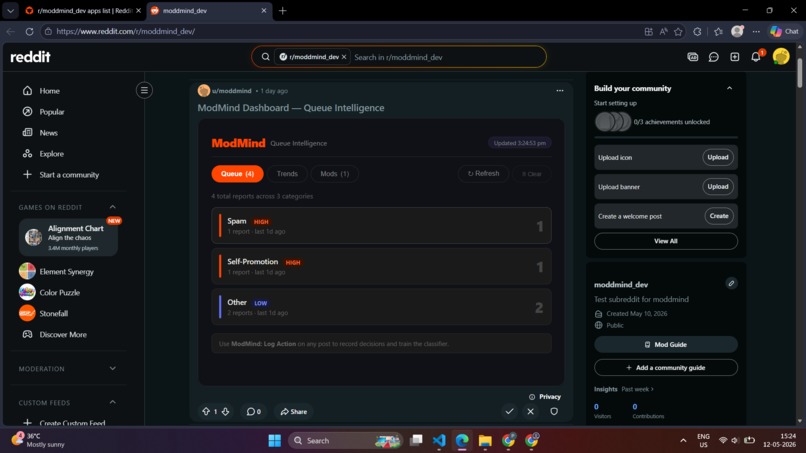Click View All achievements
Screen dimensions: 806x453
coord(666,241)
